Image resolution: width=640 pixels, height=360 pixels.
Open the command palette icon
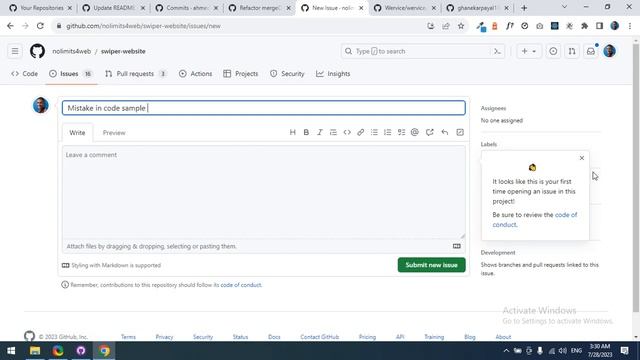click(x=497, y=51)
